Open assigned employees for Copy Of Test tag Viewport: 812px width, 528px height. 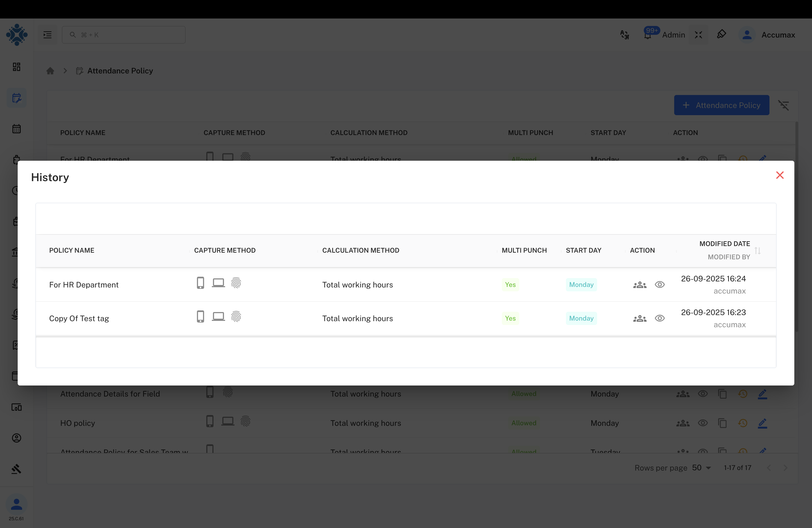640,318
